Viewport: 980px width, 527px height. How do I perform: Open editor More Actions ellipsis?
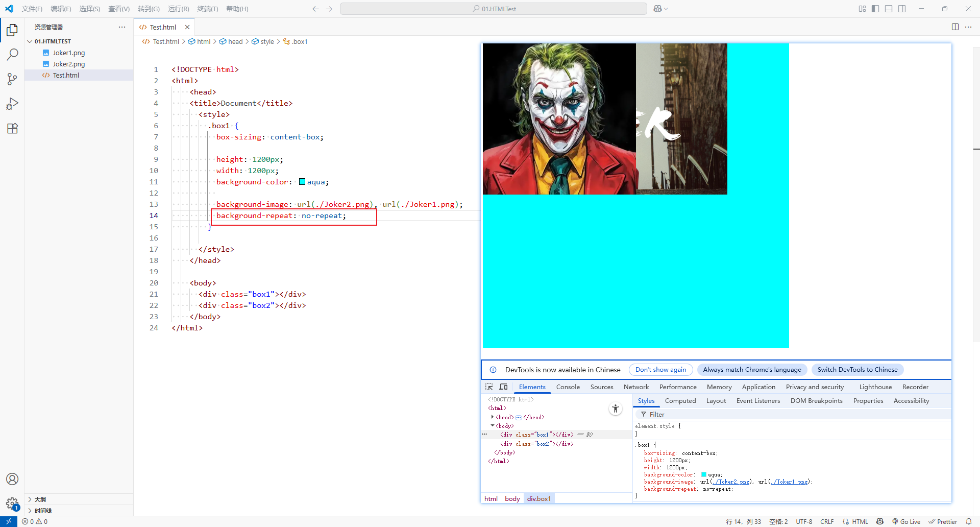(968, 27)
